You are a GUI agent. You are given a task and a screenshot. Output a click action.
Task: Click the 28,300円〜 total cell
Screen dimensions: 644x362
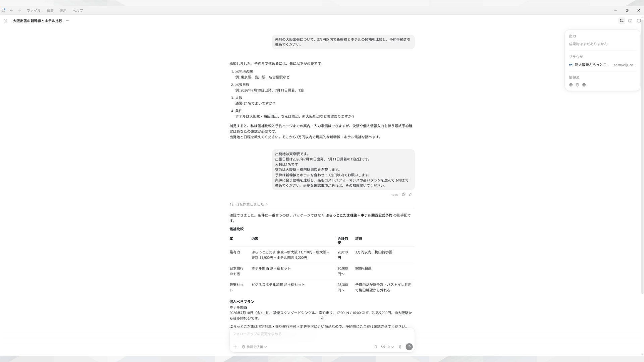pyautogui.click(x=342, y=288)
